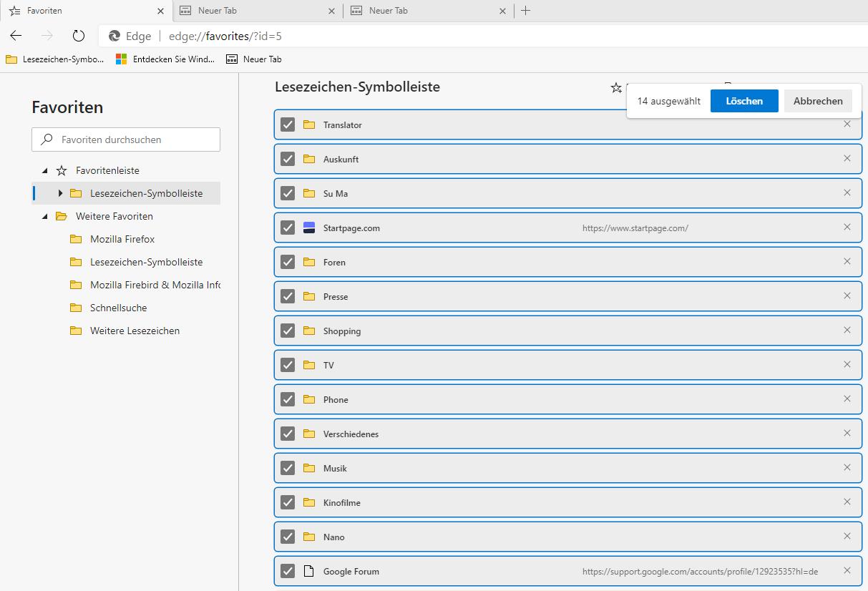
Task: Collapse the Weitere Favoriten tree node
Action: [45, 217]
